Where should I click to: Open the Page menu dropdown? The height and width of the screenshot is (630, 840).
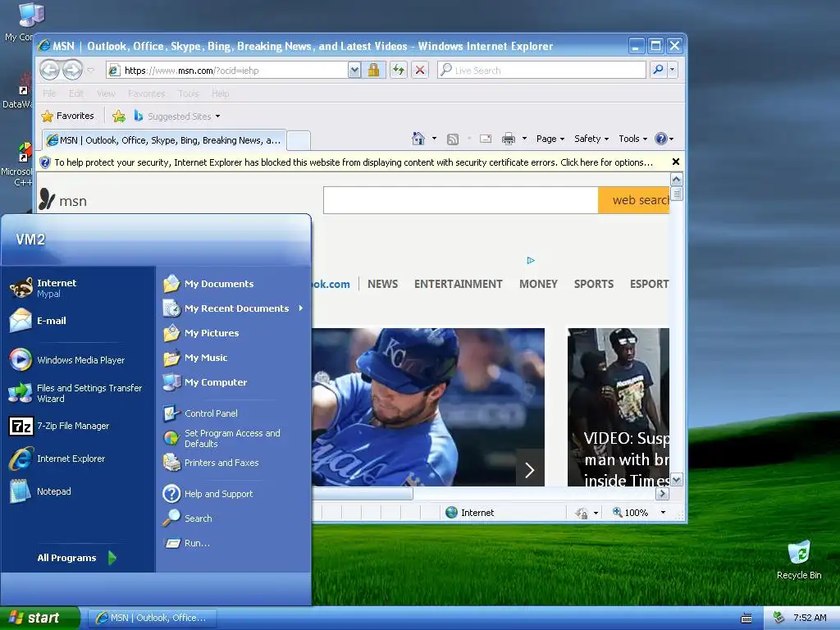tap(550, 139)
